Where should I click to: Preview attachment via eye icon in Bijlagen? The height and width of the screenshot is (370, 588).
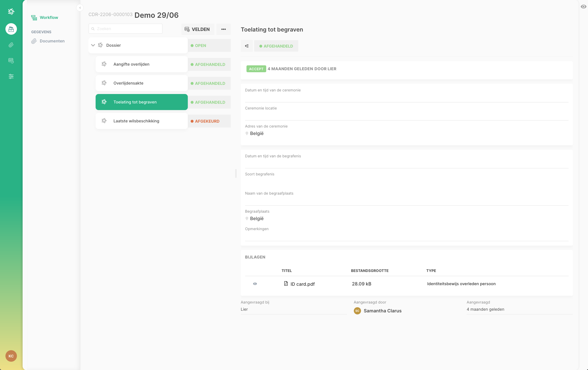click(255, 284)
